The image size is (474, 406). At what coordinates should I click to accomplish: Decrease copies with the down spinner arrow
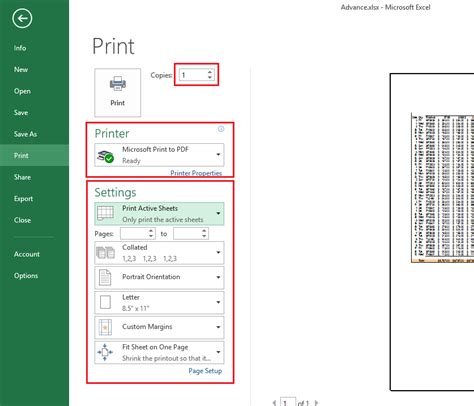[x=210, y=77]
